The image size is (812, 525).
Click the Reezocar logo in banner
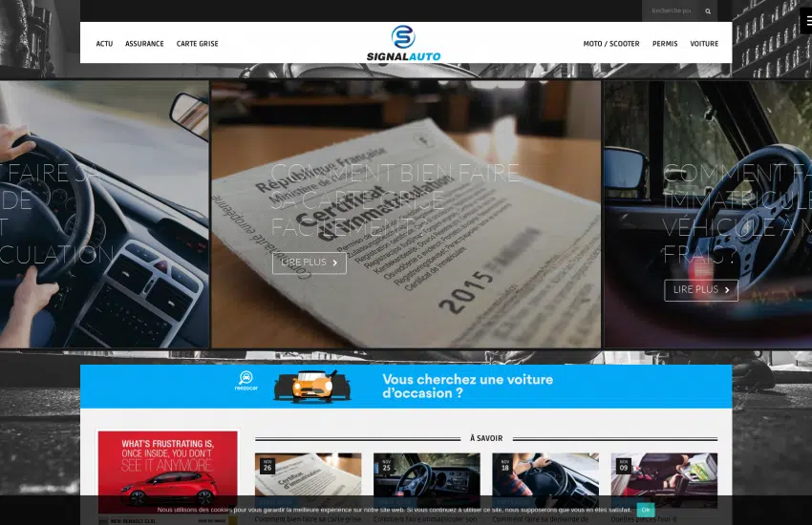click(246, 381)
